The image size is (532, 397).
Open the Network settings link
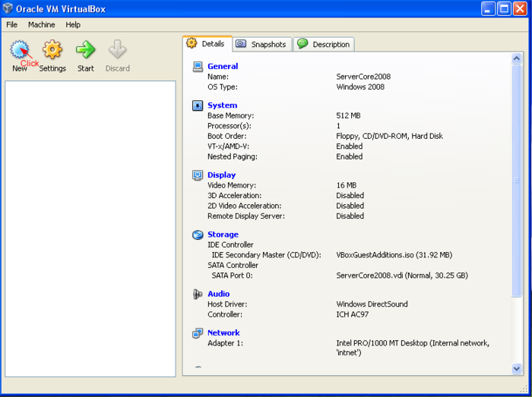point(223,332)
